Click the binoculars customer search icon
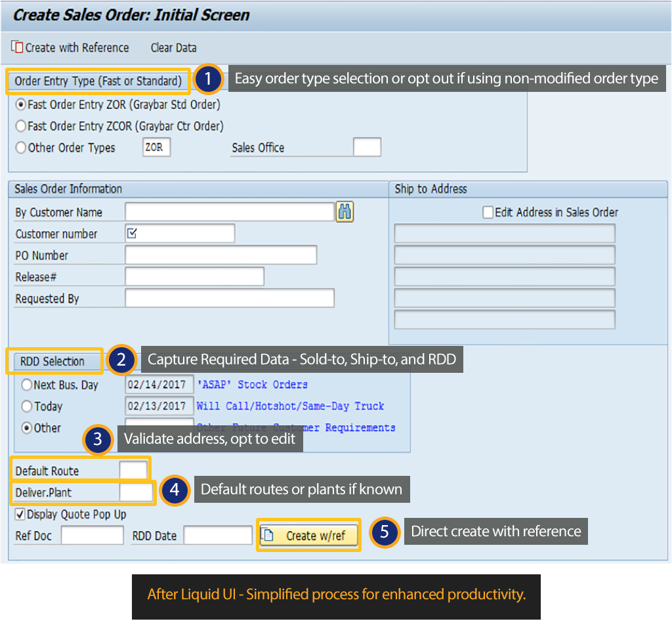Screen dimensions: 672x638 (x=345, y=212)
